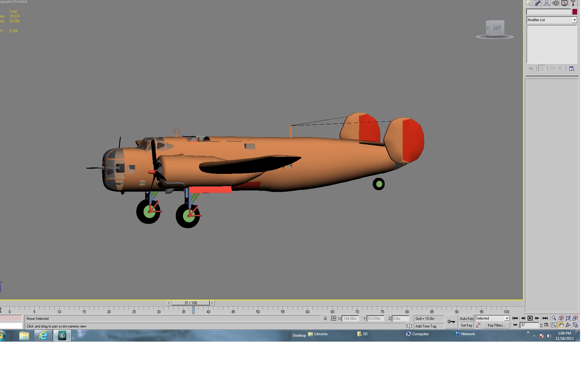Viewport: 588px width, 368px height.
Task: Open the Create command panel tab
Action: (x=529, y=3)
